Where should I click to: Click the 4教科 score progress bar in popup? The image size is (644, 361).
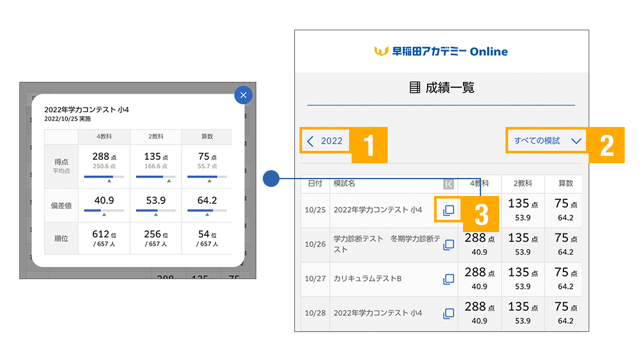(x=104, y=177)
